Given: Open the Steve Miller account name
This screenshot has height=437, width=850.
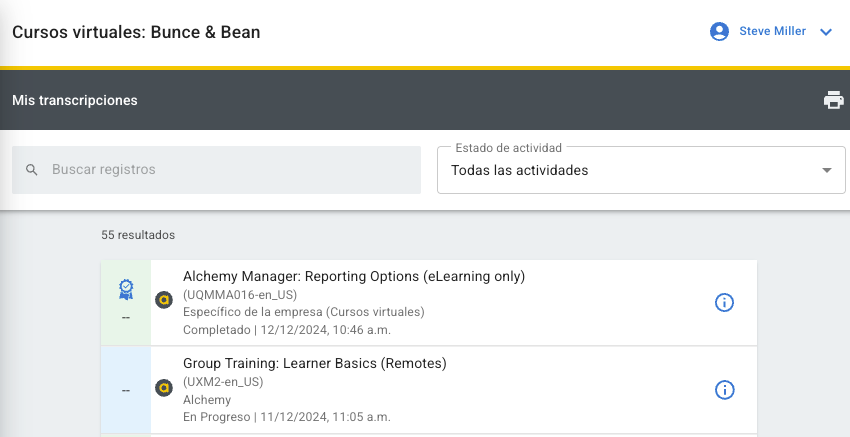Looking at the screenshot, I should [x=772, y=32].
